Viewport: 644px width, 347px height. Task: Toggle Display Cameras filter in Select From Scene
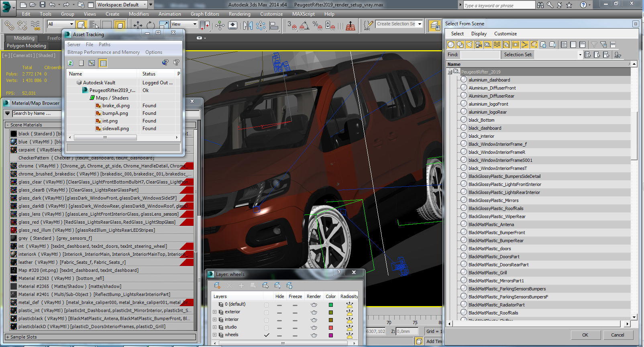pyautogui.click(x=479, y=45)
